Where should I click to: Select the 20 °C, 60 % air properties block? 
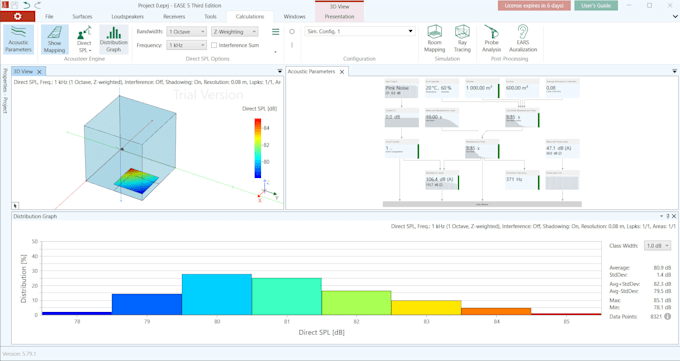point(442,89)
